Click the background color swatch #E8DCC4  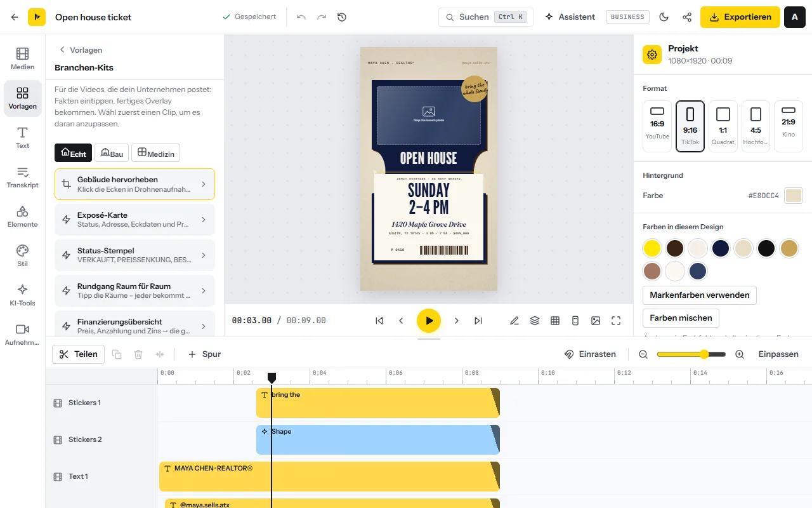point(794,196)
